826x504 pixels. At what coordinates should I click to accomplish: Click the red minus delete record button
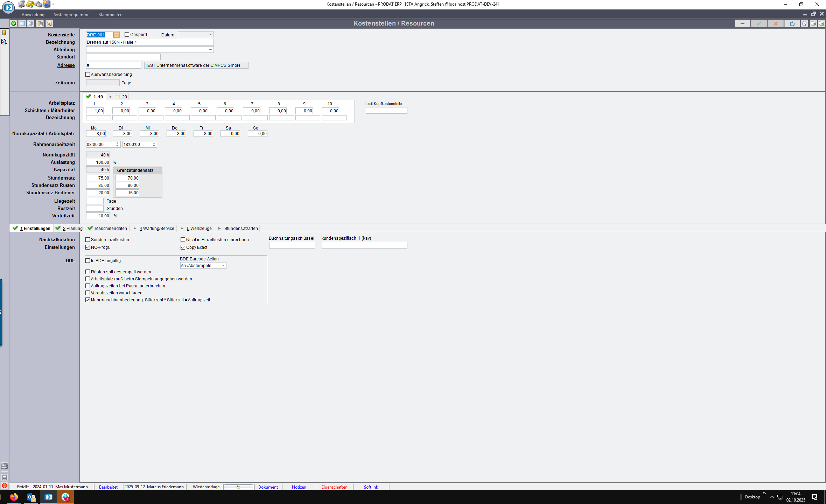tap(742, 23)
